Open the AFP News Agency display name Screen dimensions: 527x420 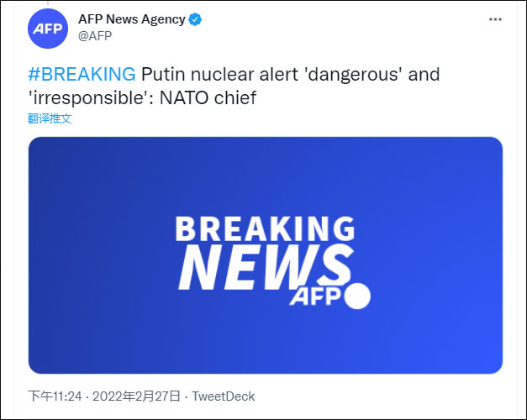pyautogui.click(x=131, y=19)
